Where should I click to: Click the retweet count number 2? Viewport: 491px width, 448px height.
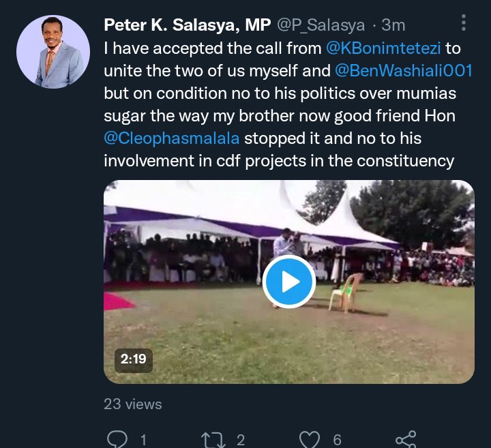coord(241,440)
